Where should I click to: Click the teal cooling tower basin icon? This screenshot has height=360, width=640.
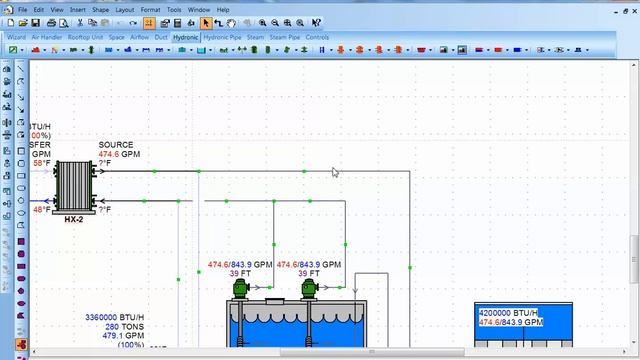(x=201, y=50)
